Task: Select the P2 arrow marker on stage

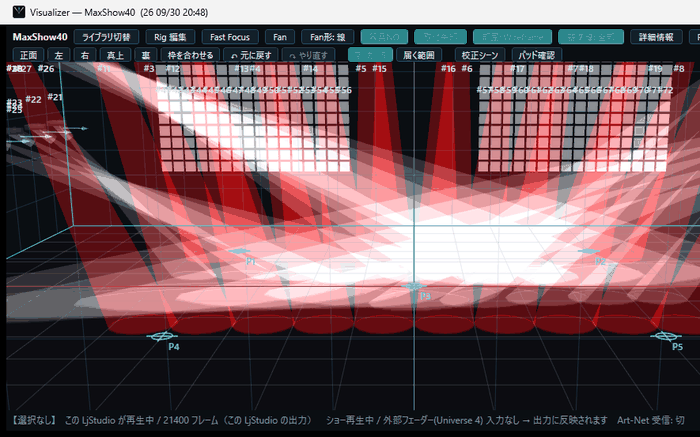Action: pyautogui.click(x=588, y=251)
